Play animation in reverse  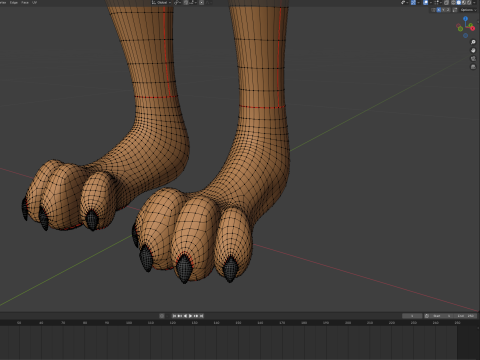186,316
